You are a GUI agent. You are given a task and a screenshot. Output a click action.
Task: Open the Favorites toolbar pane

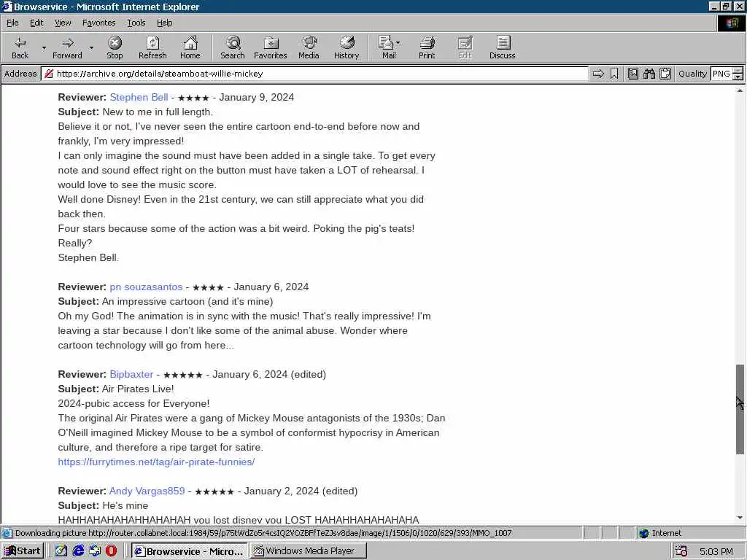point(271,47)
